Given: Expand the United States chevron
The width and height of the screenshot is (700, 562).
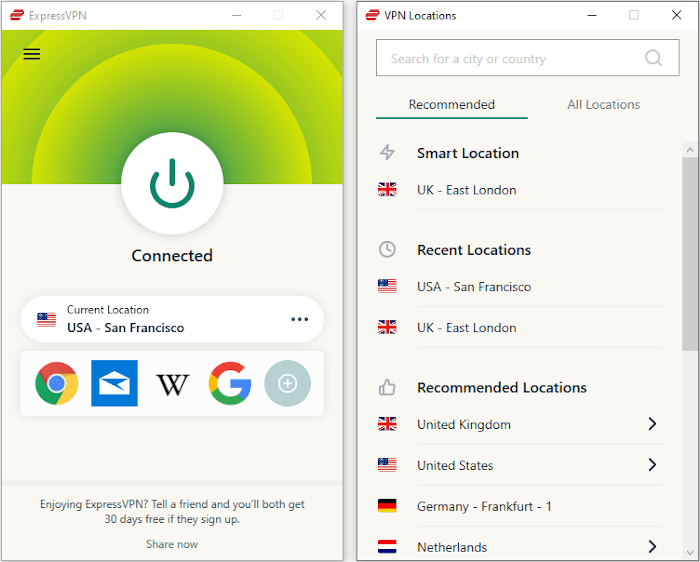Looking at the screenshot, I should [652, 465].
